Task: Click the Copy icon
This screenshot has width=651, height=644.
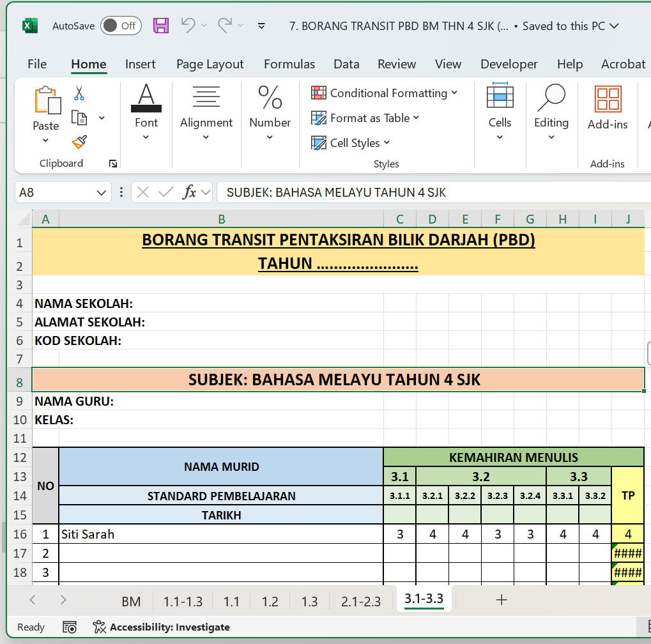Action: 79,118
